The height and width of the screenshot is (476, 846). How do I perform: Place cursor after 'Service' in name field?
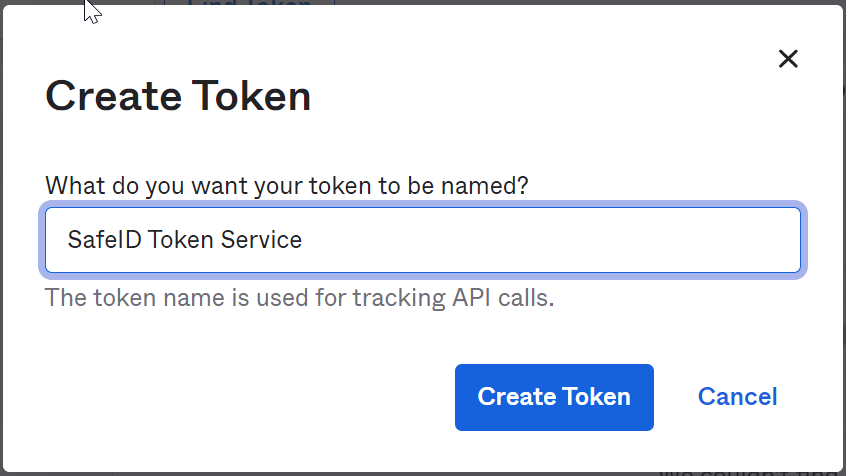pyautogui.click(x=304, y=240)
